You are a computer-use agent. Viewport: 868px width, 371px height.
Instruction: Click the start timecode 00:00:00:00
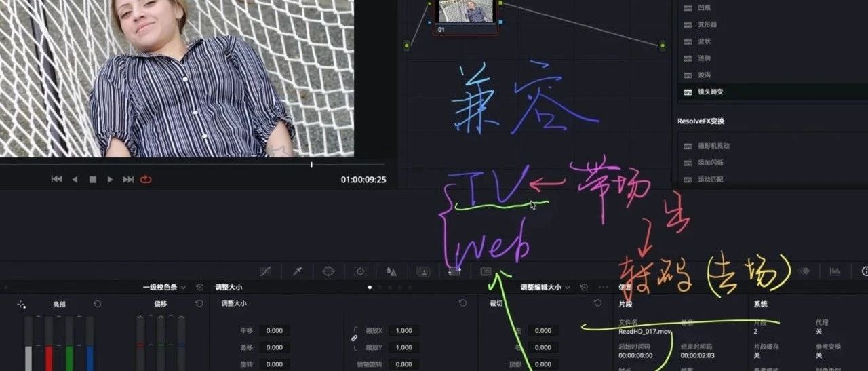click(636, 355)
